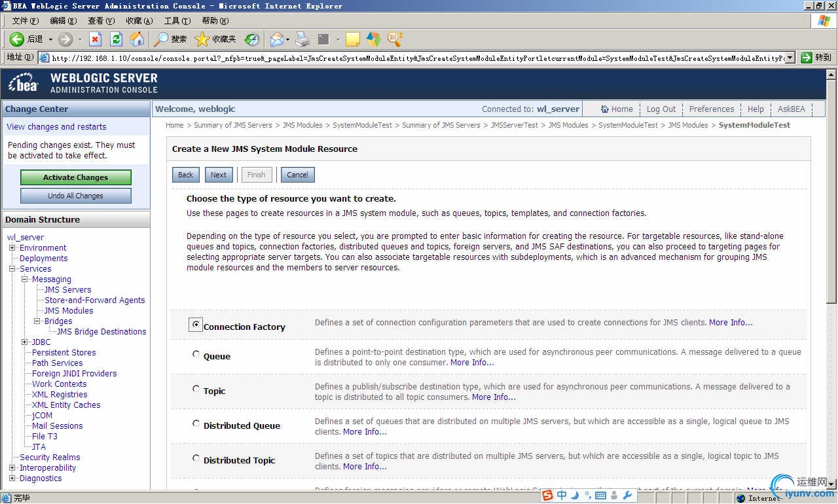
Task: Open the 帮助(H) menu
Action: click(x=215, y=21)
